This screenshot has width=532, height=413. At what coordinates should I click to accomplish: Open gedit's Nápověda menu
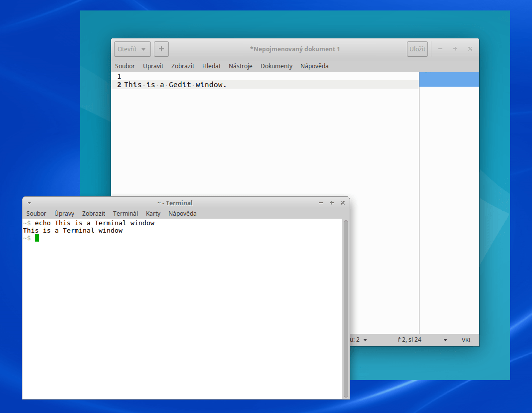[x=314, y=66]
